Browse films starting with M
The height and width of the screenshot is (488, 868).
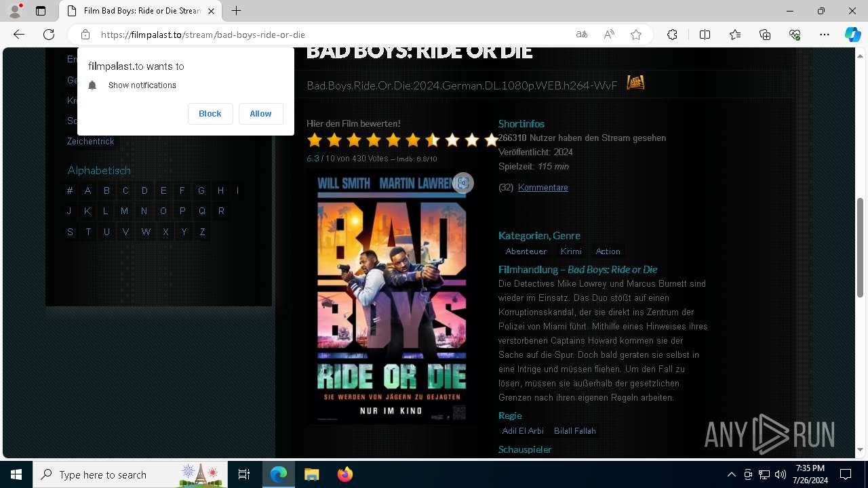[124, 211]
